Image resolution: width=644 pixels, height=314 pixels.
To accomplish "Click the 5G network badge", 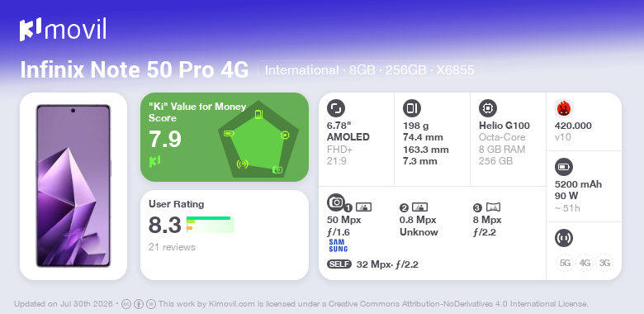I will tap(565, 263).
